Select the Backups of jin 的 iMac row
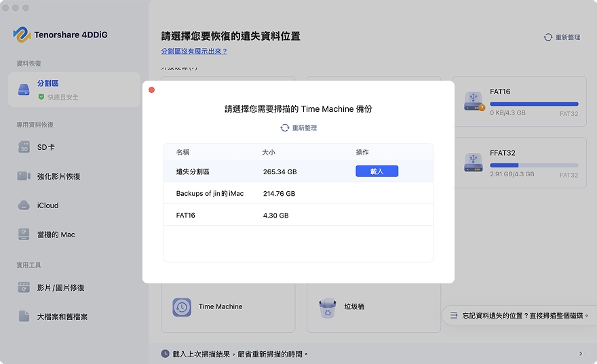 pyautogui.click(x=298, y=193)
